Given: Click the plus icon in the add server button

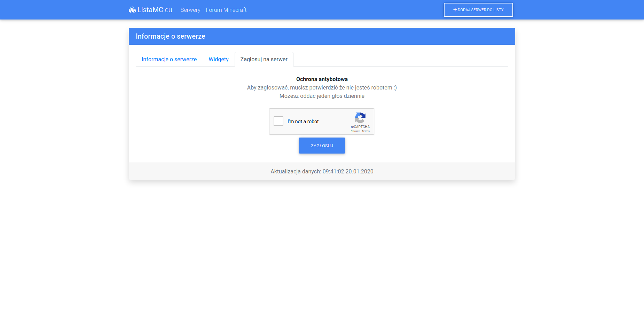Looking at the screenshot, I should tap(455, 10).
